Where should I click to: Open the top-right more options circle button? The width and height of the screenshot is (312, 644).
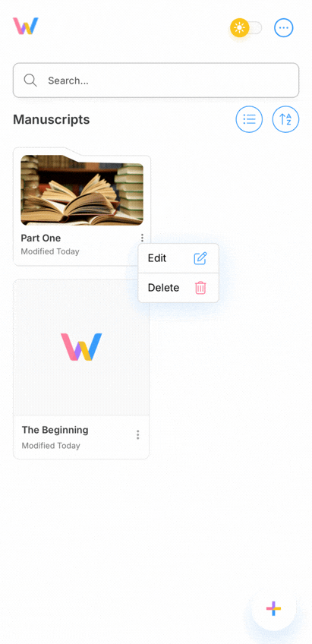pyautogui.click(x=284, y=28)
